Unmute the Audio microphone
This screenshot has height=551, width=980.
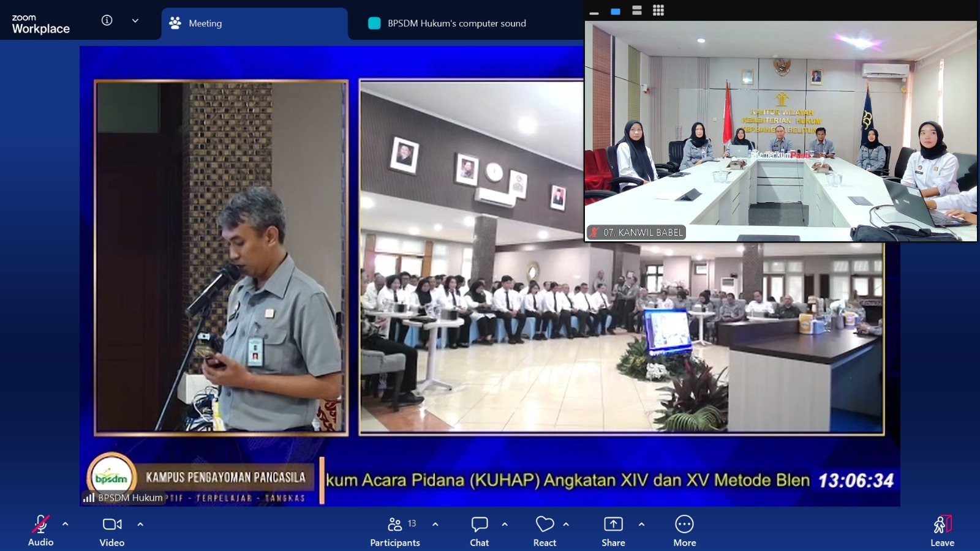pyautogui.click(x=40, y=531)
